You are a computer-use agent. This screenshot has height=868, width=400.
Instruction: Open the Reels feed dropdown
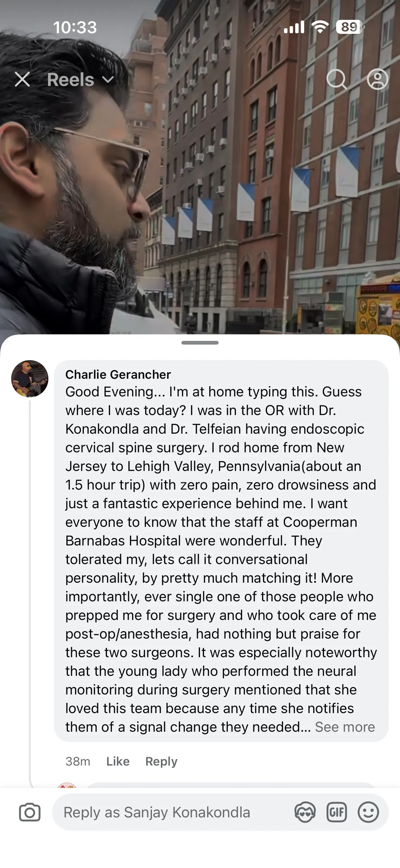coord(107,80)
